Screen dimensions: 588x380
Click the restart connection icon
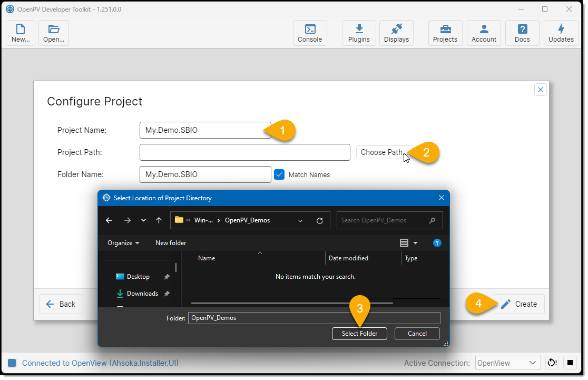point(552,363)
